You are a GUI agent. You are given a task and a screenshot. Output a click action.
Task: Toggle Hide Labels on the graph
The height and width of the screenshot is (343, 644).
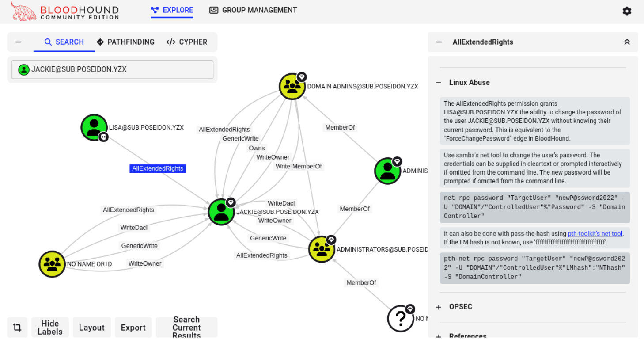(50, 328)
